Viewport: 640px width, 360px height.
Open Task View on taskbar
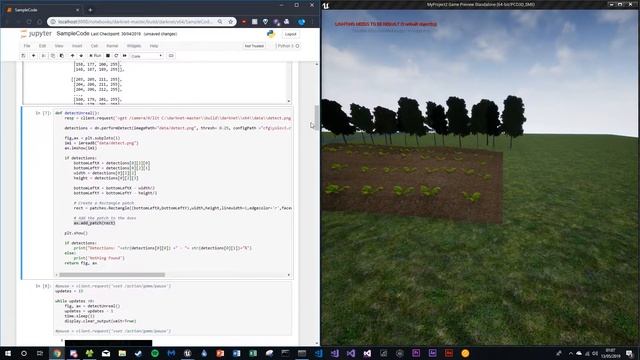click(x=40, y=353)
